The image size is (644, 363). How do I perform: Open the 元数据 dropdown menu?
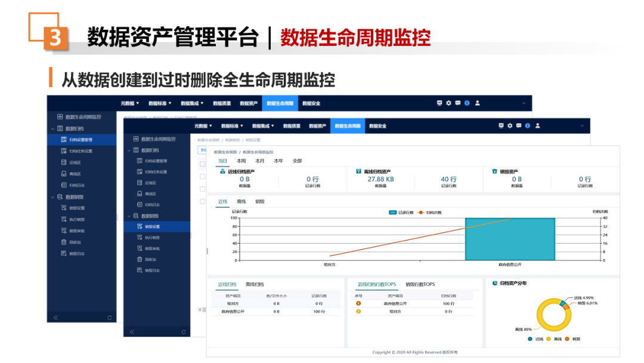tap(203, 125)
